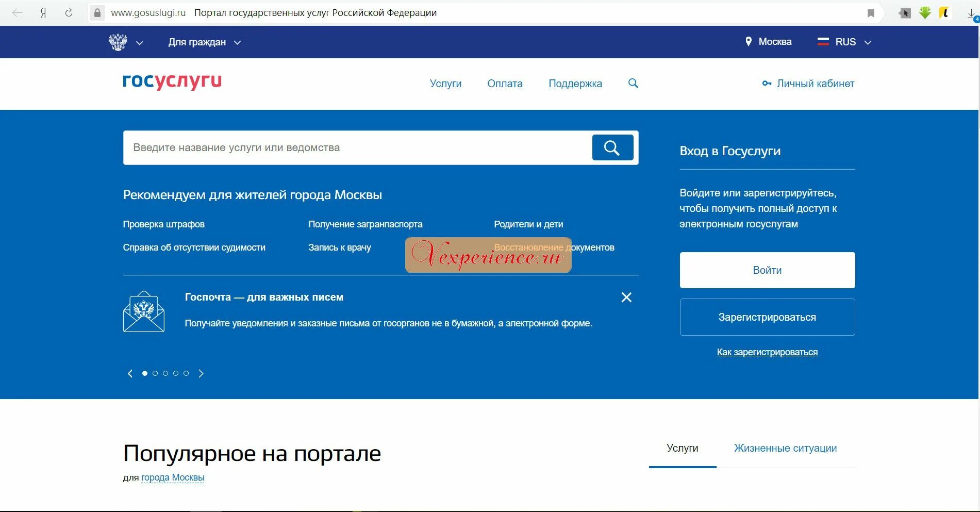Dismiss the Госпочта banner with the X
The image size is (980, 512).
626,298
